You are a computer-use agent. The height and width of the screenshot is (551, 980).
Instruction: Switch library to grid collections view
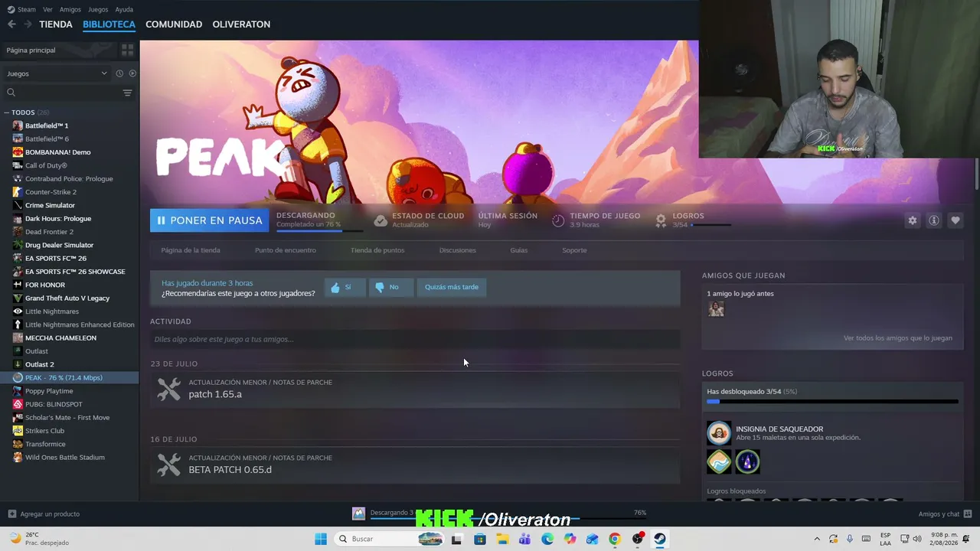pos(127,50)
